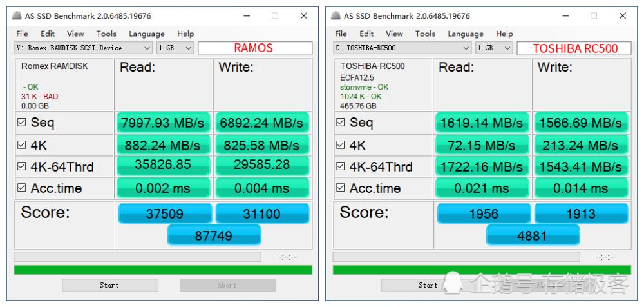Screen dimensions: 644x307
Task: Open the Language menu in the TOSHIBA RC500 window
Action: [466, 34]
